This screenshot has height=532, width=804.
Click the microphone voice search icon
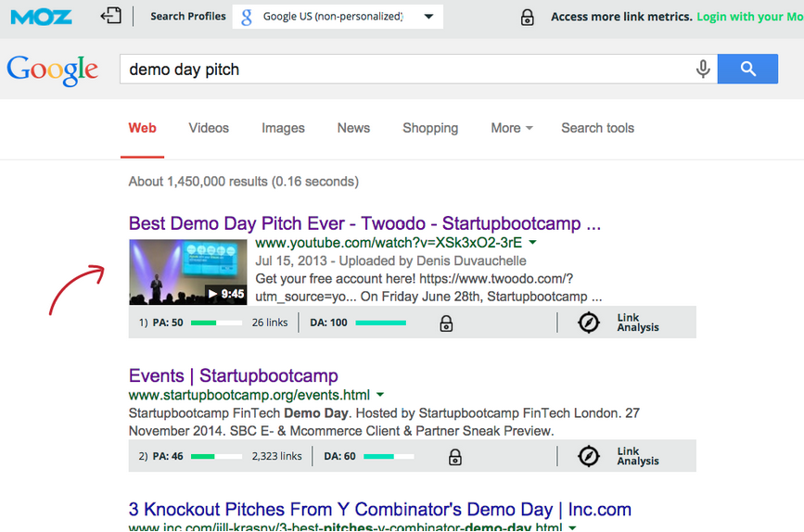(x=703, y=69)
